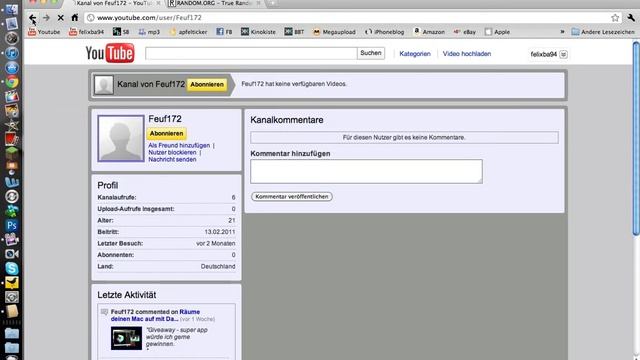
Task: Open the Video hochladen link
Action: click(x=467, y=54)
